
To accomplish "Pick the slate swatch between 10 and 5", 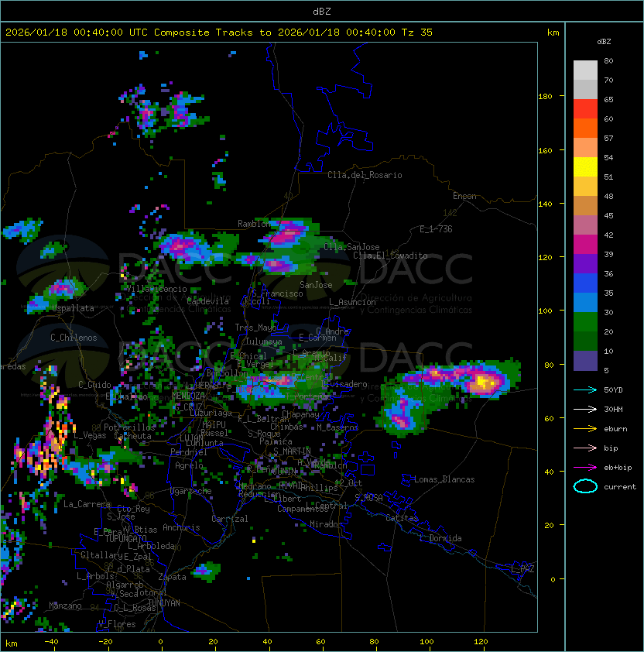I will (x=585, y=361).
